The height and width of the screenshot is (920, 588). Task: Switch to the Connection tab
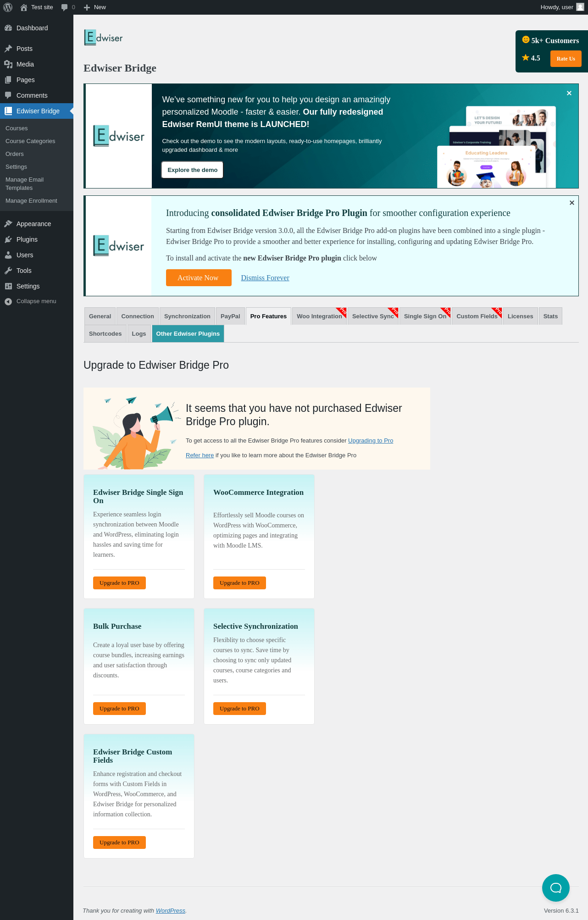tap(138, 316)
